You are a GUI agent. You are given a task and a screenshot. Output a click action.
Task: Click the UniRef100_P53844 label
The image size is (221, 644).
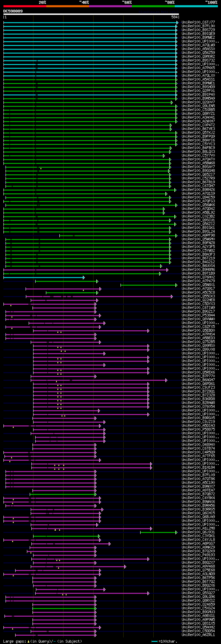pyautogui.click(x=198, y=315)
